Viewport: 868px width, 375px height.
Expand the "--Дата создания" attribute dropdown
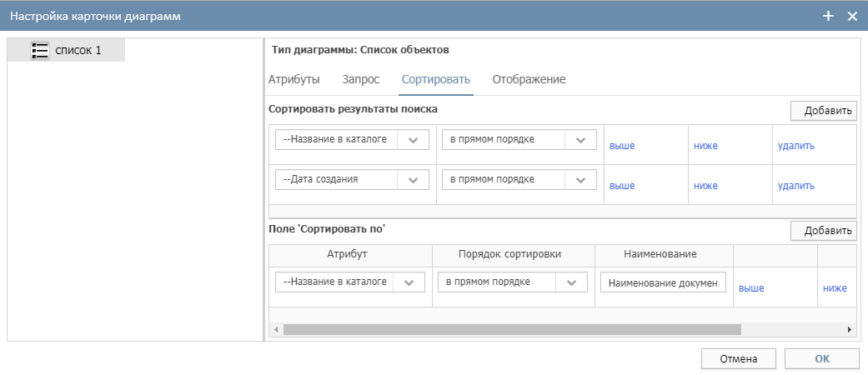coord(413,179)
